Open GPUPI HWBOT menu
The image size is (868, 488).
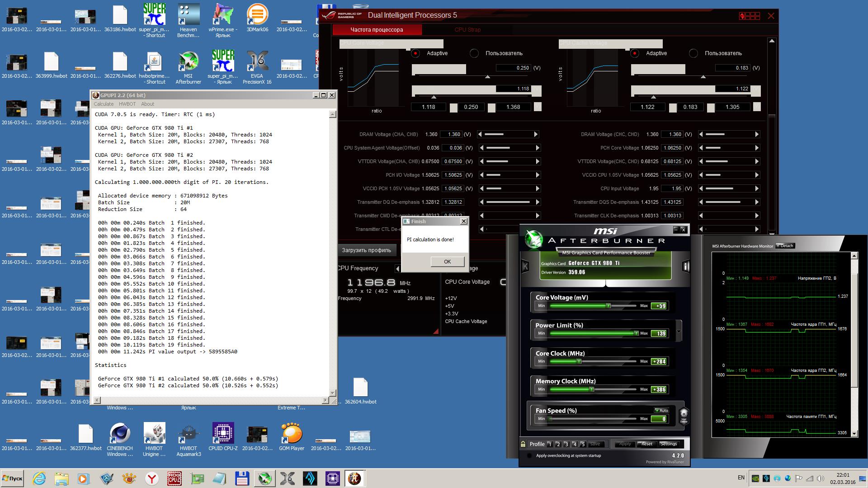tap(127, 104)
